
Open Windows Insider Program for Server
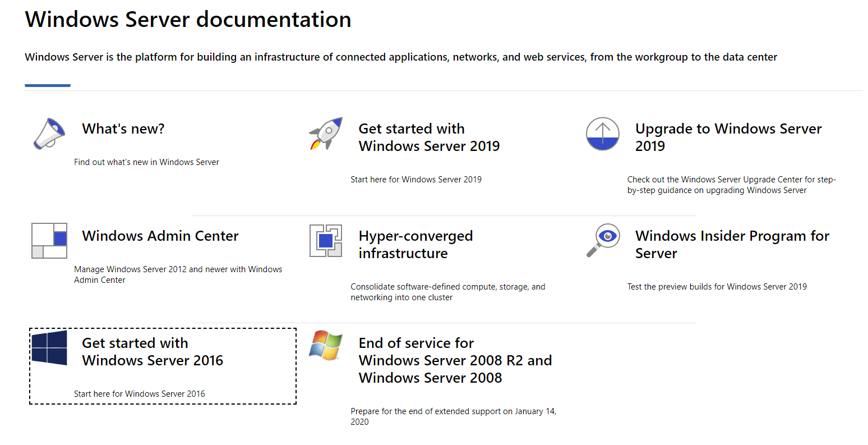click(732, 245)
